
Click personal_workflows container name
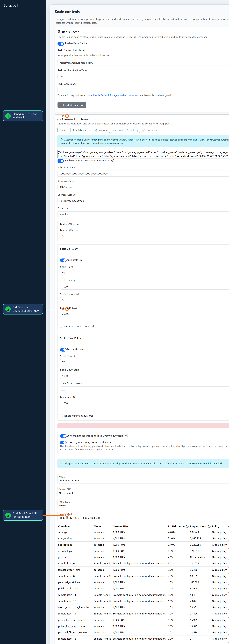tap(69, 582)
